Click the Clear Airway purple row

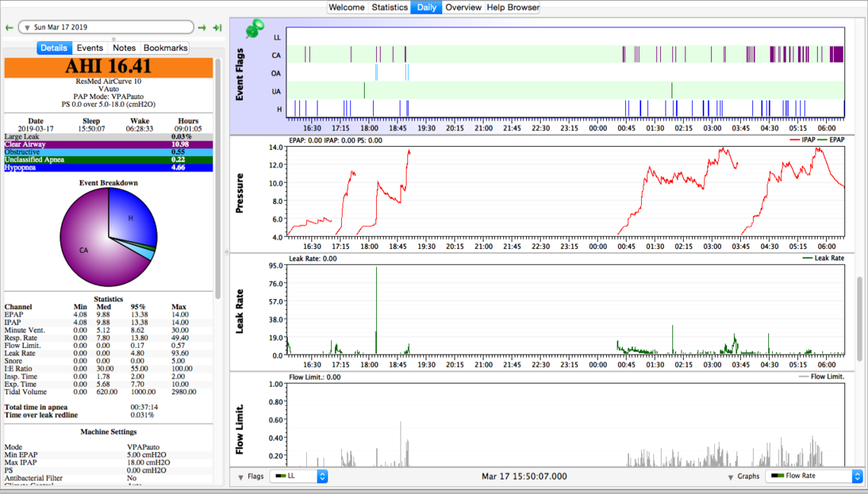tap(108, 145)
